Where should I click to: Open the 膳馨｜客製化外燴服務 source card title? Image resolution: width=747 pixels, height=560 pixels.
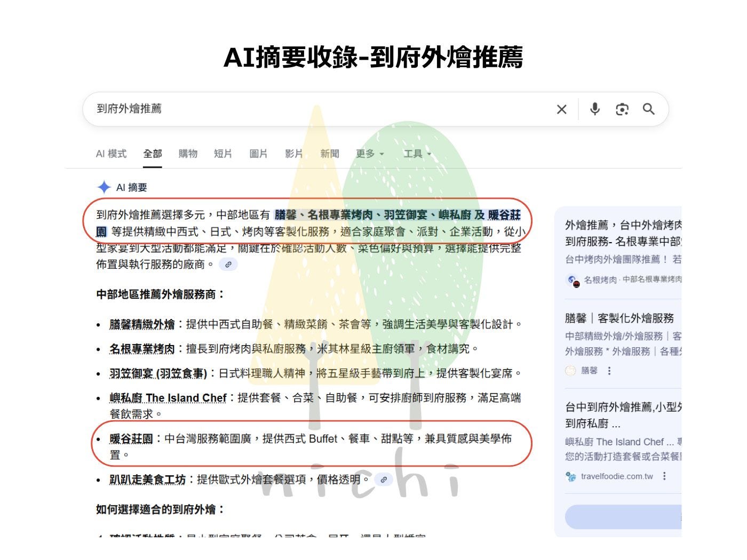(619, 318)
